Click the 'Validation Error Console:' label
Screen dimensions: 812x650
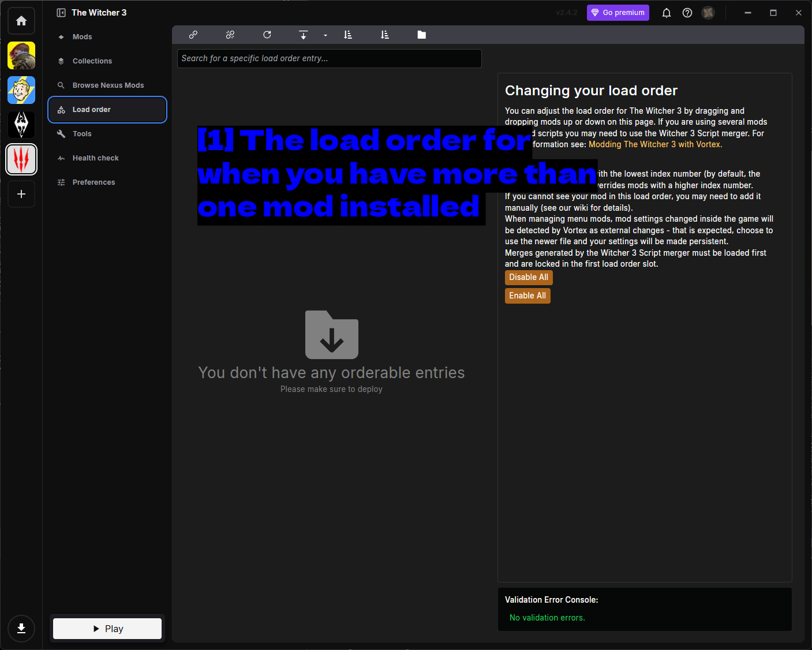click(552, 600)
